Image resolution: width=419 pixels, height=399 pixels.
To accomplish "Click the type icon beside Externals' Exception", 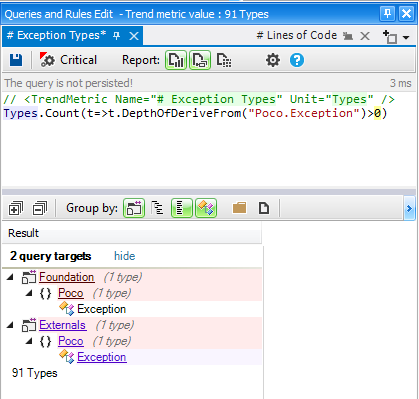I will pos(67,357).
